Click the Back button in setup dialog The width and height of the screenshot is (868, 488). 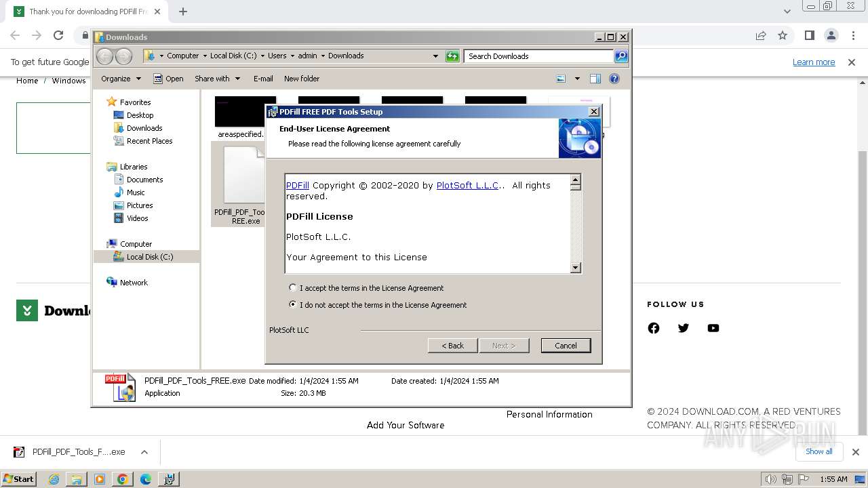click(453, 346)
